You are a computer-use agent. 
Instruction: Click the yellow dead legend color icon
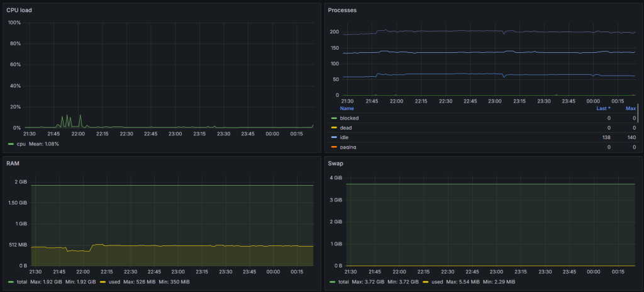point(333,128)
